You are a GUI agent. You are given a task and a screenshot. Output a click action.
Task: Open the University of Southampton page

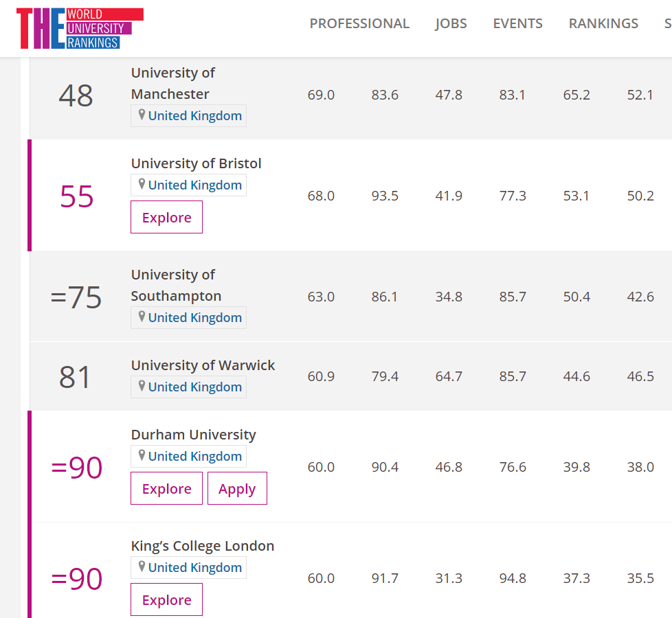(176, 285)
